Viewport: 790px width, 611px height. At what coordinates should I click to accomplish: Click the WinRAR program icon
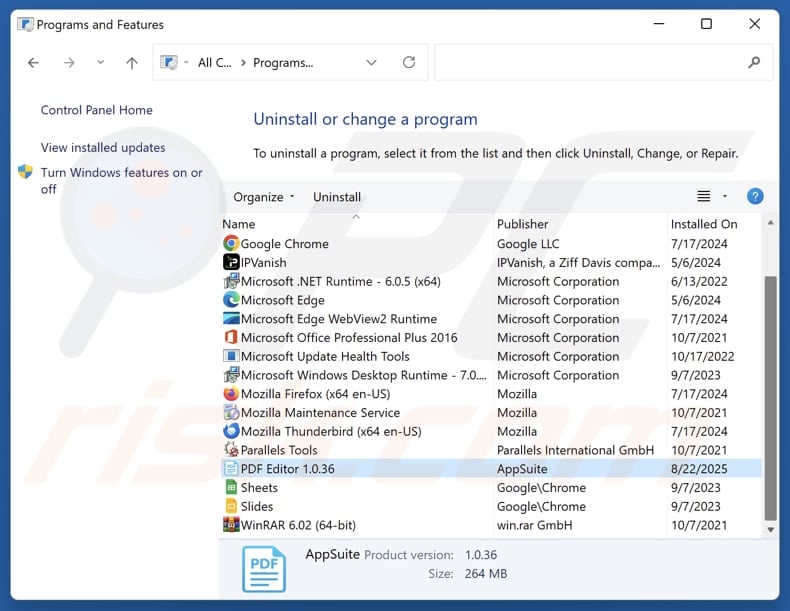[x=231, y=525]
